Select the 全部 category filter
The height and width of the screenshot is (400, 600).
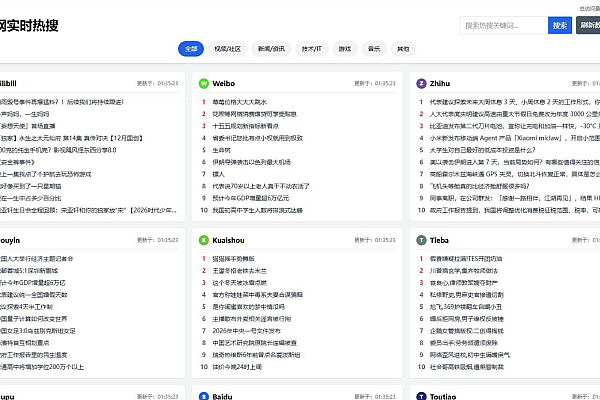[191, 49]
